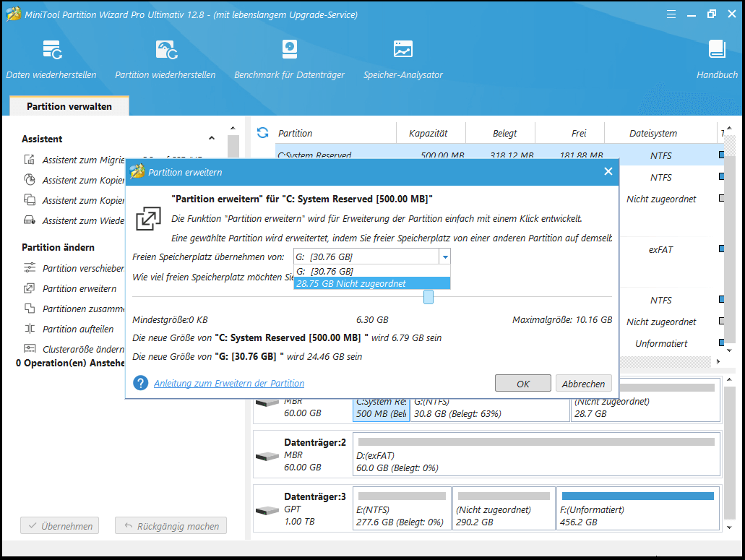Open the hamburger menu in title bar
The image size is (745, 560).
pos(671,14)
